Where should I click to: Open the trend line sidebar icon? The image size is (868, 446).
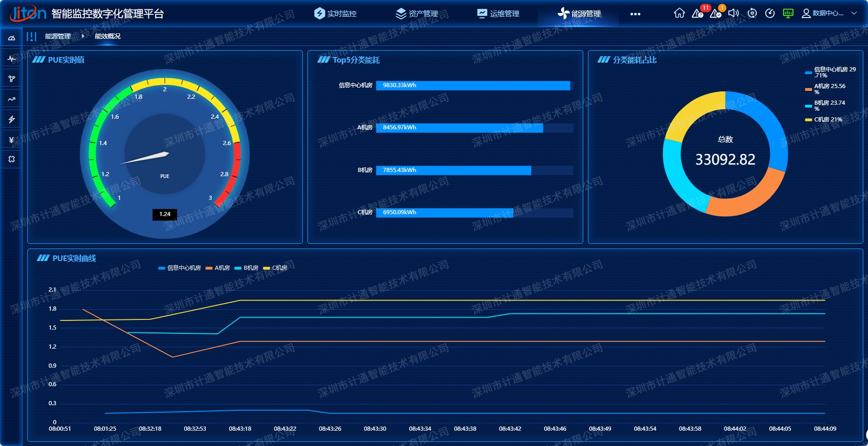pyautogui.click(x=12, y=99)
